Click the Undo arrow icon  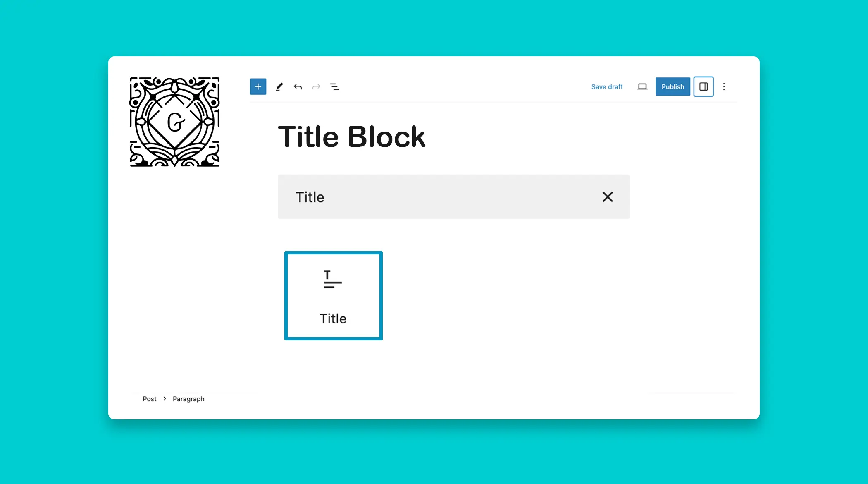pos(298,86)
